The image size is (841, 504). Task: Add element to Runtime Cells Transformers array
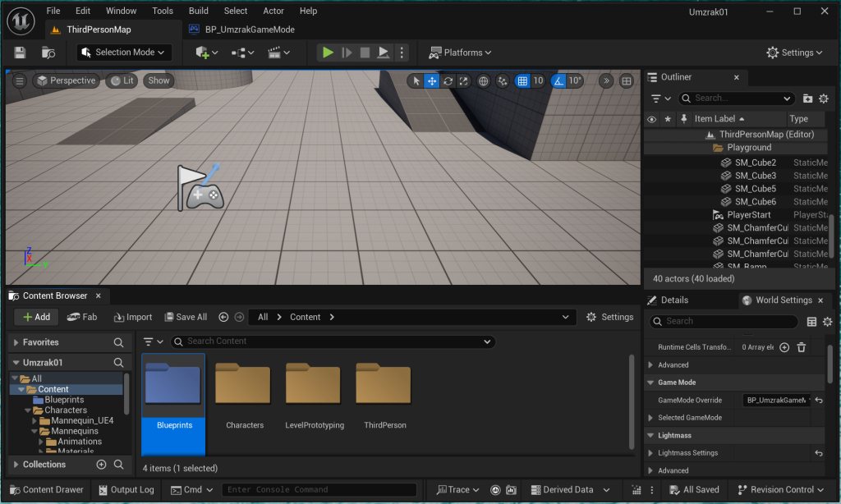pyautogui.click(x=784, y=347)
